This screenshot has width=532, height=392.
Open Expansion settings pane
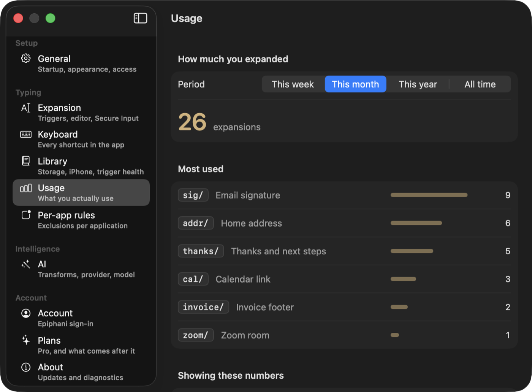(81, 113)
